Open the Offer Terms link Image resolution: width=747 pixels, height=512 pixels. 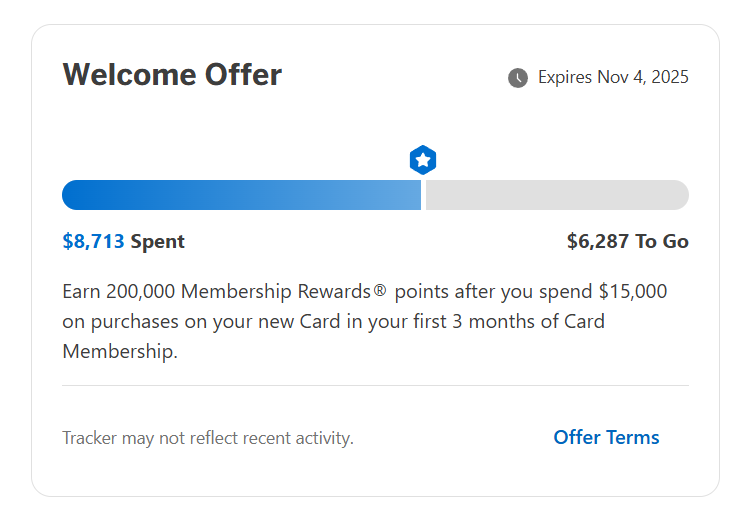pos(606,437)
